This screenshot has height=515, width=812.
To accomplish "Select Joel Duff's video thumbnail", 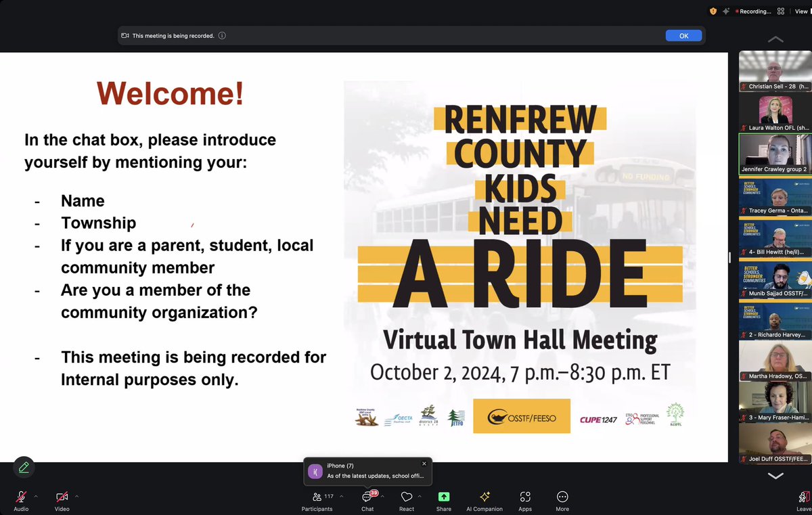I will (x=775, y=443).
